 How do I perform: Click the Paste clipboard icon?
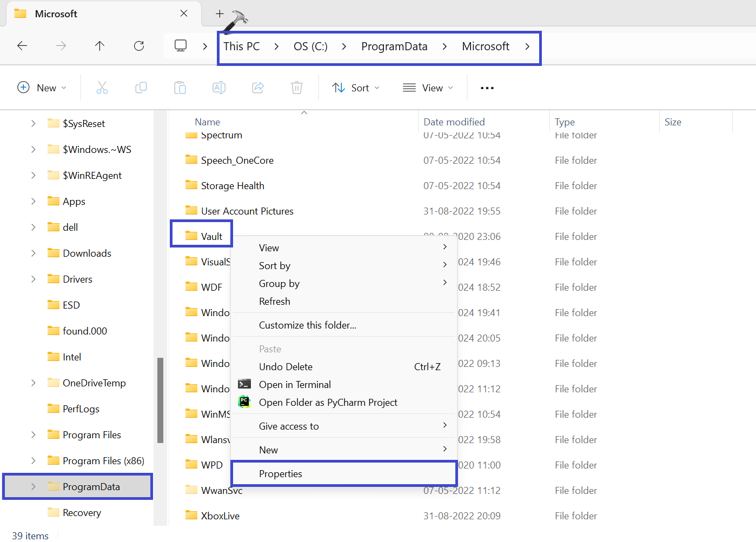tap(180, 88)
